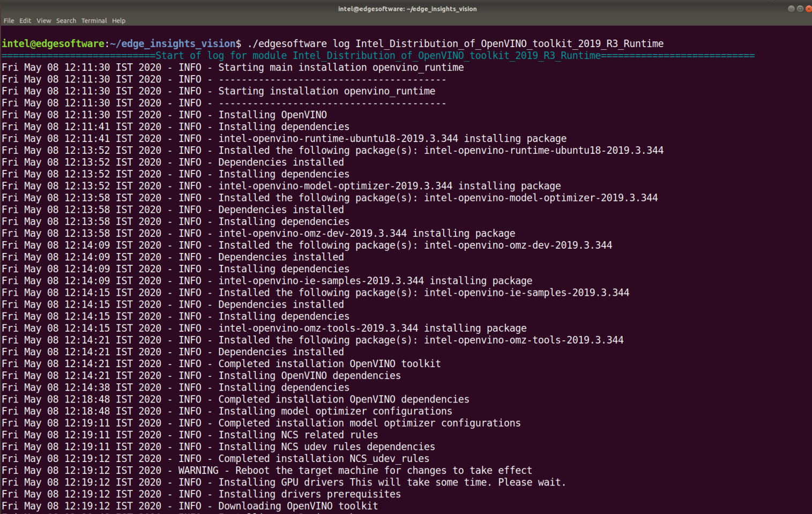Maximize the terminal window
The image size is (812, 514).
[800, 9]
